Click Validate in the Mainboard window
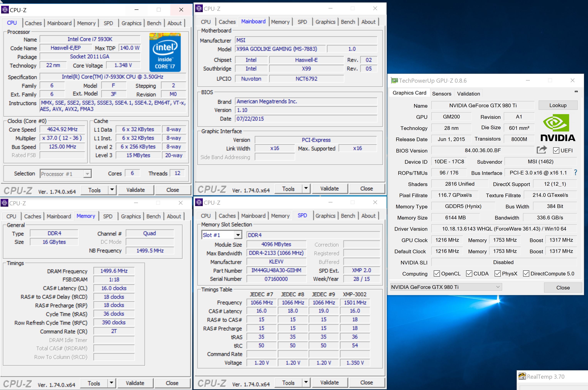The width and height of the screenshot is (588, 390). pyautogui.click(x=329, y=188)
